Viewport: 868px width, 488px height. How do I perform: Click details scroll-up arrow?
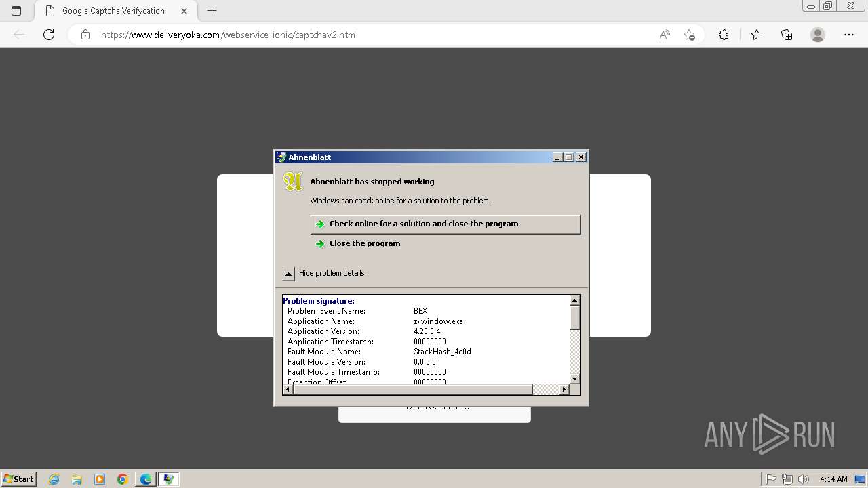point(575,300)
